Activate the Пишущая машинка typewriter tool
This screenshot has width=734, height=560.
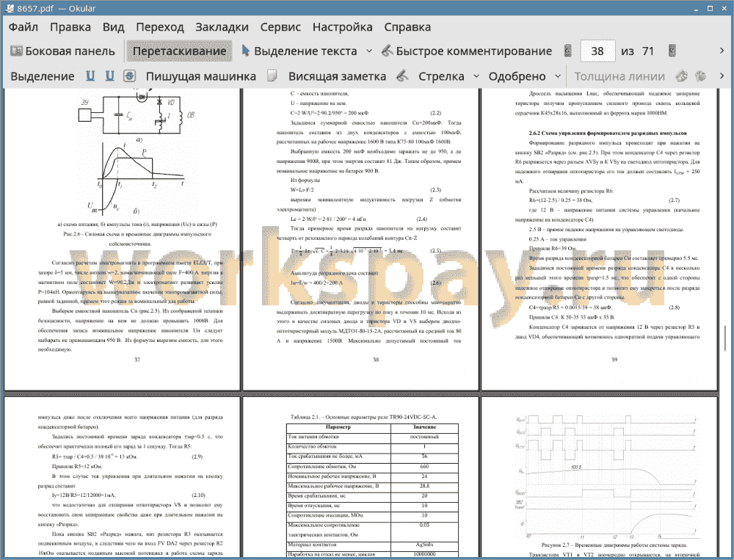[x=201, y=76]
